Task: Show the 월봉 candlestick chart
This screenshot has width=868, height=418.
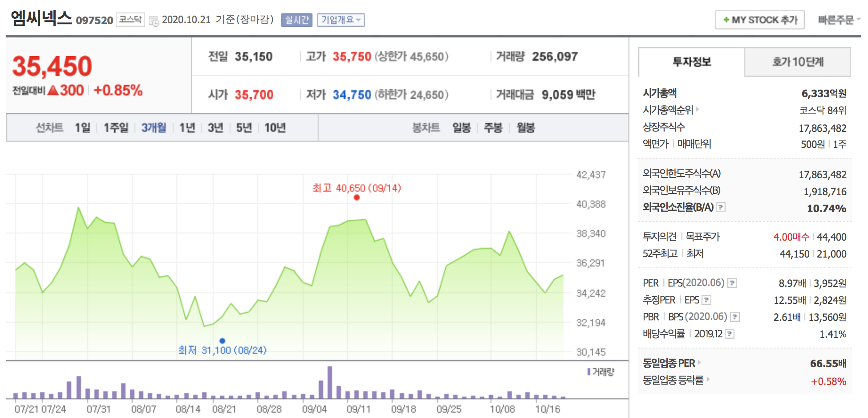Action: [526, 128]
